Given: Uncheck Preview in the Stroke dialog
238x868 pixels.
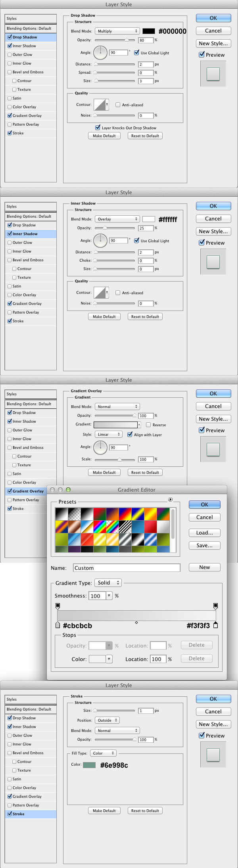Looking at the screenshot, I should tap(202, 736).
